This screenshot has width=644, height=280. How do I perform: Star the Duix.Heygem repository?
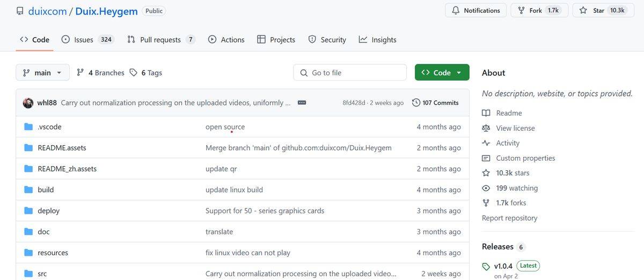pos(592,10)
